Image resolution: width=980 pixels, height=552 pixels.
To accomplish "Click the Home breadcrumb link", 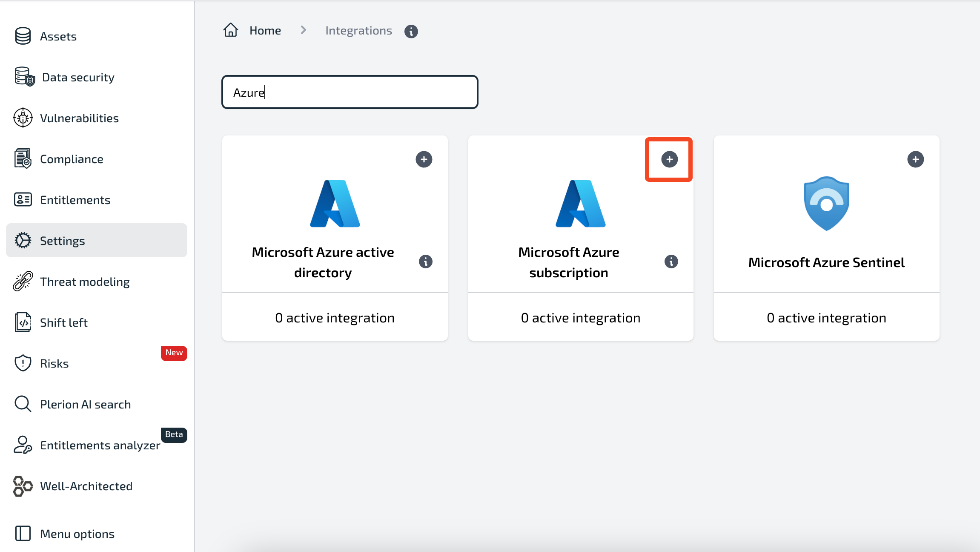I will point(265,31).
